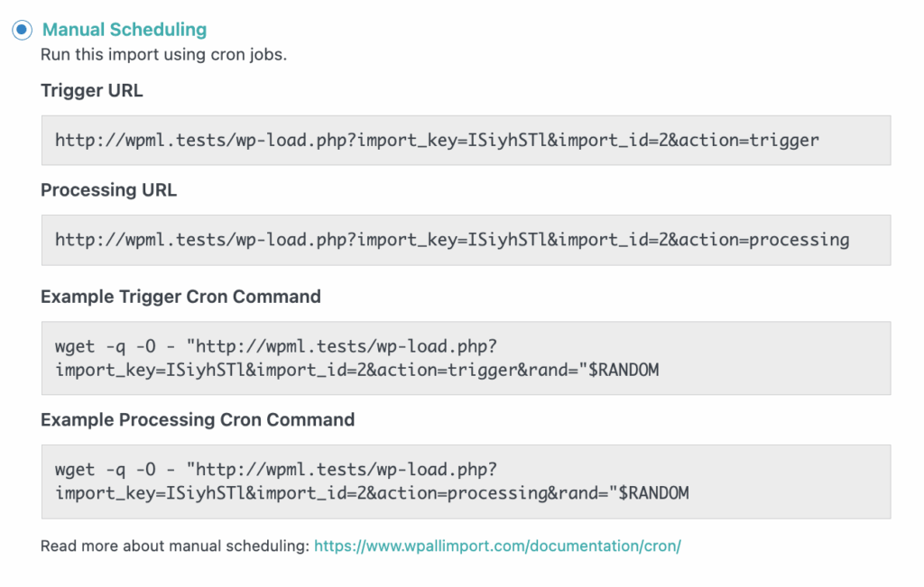Follow the manual scheduling read-more hyperlink
The image size is (924, 587).
pos(499,546)
